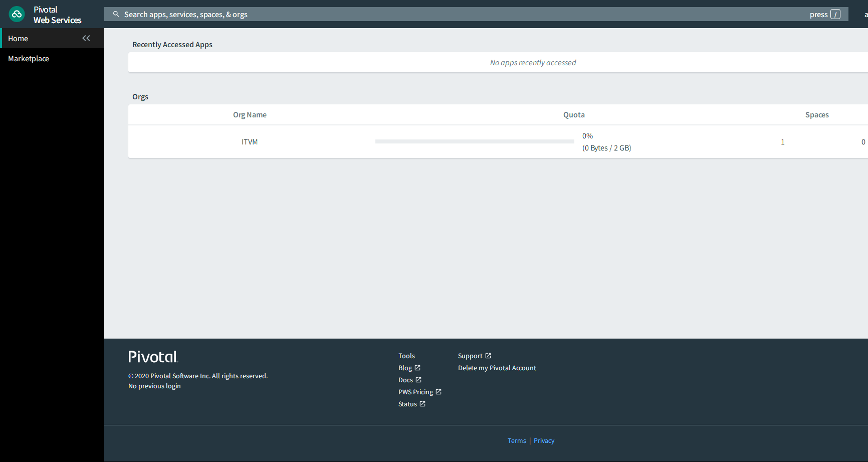
Task: Click external link icon next to Blog
Action: 417,368
